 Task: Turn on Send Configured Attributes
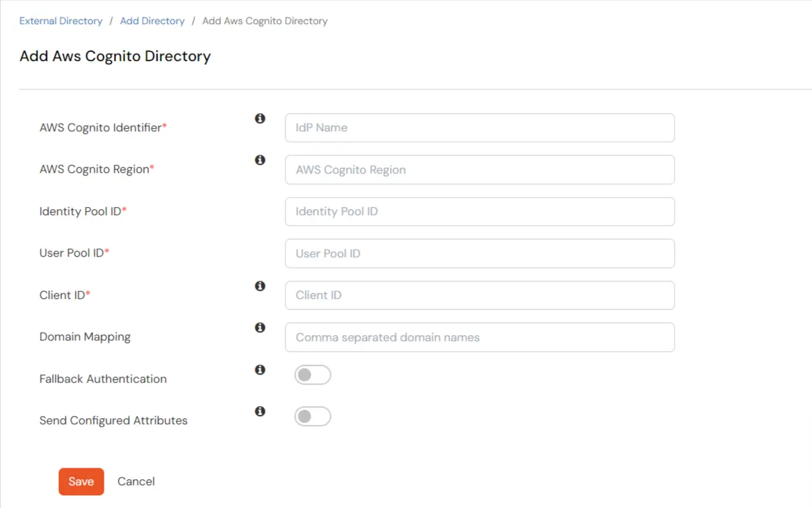point(312,416)
